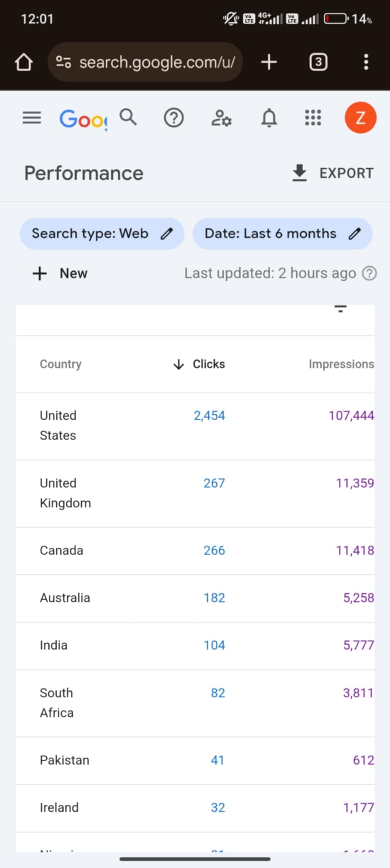This screenshot has width=390, height=868.
Task: Sort table by Impressions column
Action: [341, 364]
